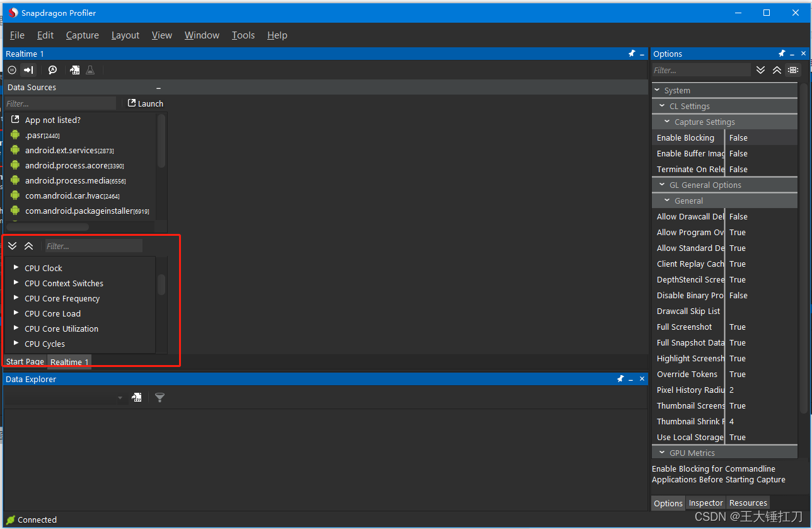Expand all Options categories with double-down arrows
This screenshot has width=812, height=529.
tap(761, 70)
